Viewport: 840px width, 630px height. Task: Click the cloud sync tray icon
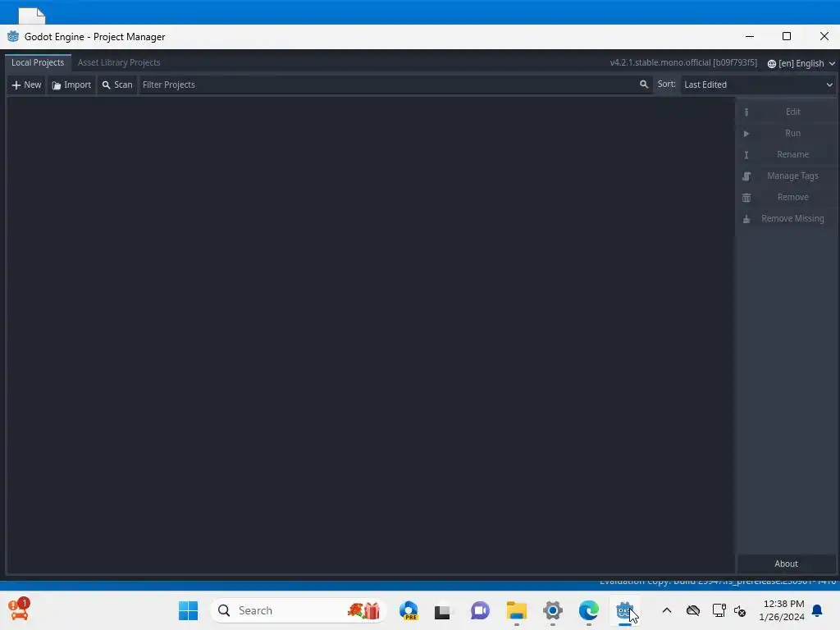click(692, 610)
